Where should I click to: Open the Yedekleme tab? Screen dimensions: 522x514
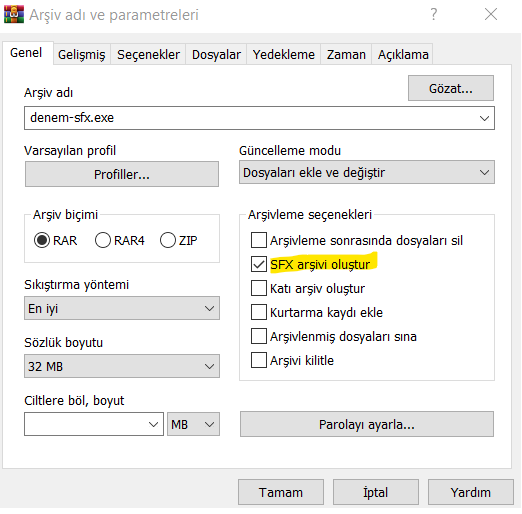tap(284, 54)
